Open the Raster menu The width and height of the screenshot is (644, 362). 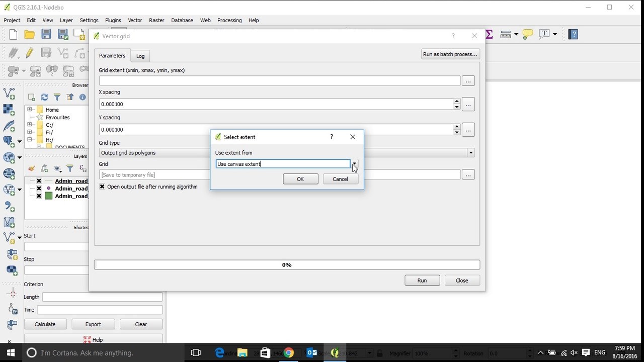[x=156, y=20]
